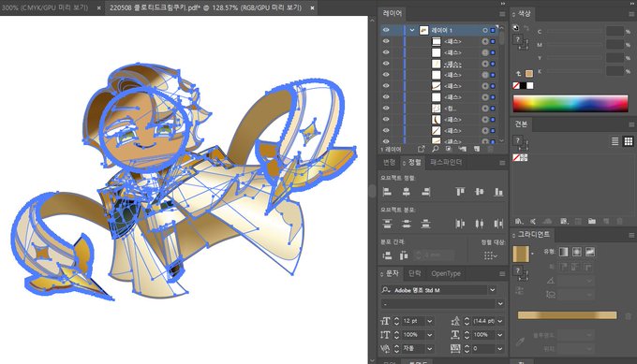This screenshot has width=637, height=364.
Task: Click the vertical align center icon
Action: [x=480, y=192]
